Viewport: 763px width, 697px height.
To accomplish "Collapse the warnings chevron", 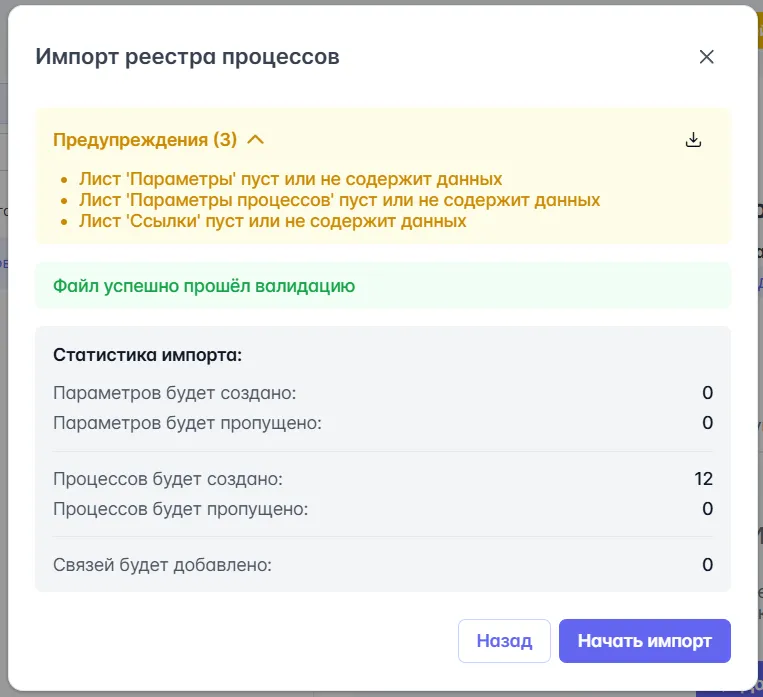I will tap(255, 140).
